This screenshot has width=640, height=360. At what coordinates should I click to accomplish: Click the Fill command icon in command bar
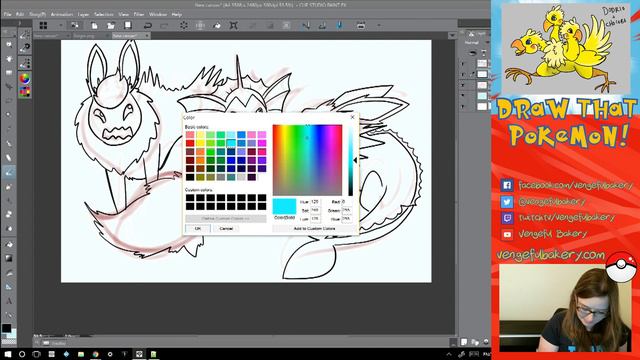coord(217,25)
